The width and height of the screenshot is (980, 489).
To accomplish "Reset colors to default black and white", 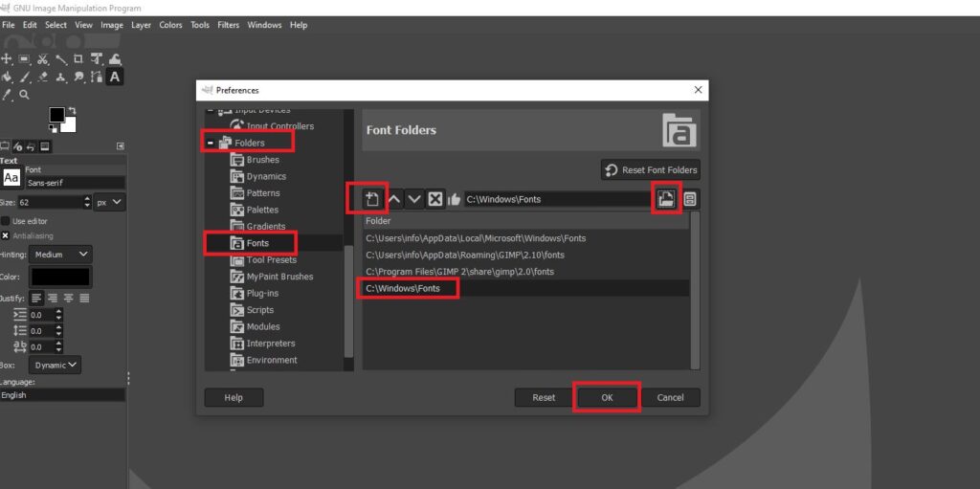I will (x=53, y=128).
